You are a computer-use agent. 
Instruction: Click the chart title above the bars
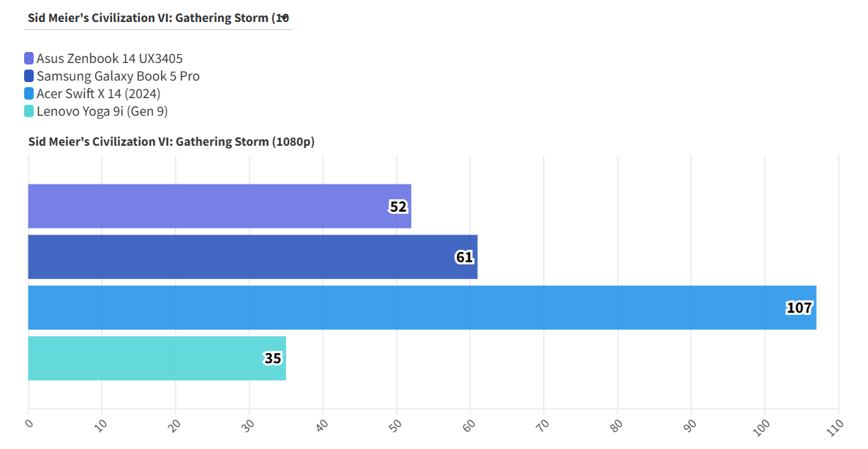(171, 142)
